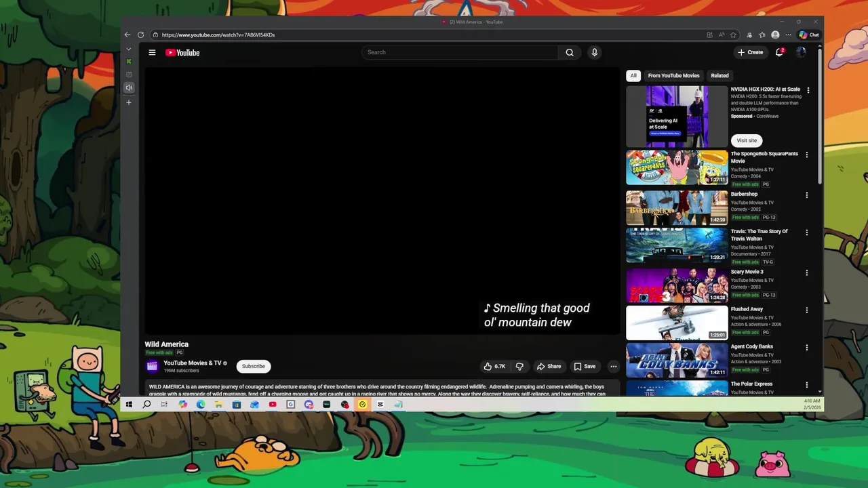Viewport: 868px width, 488px height.
Task: Open the YouTube guide hamburger menu
Action: (152, 52)
